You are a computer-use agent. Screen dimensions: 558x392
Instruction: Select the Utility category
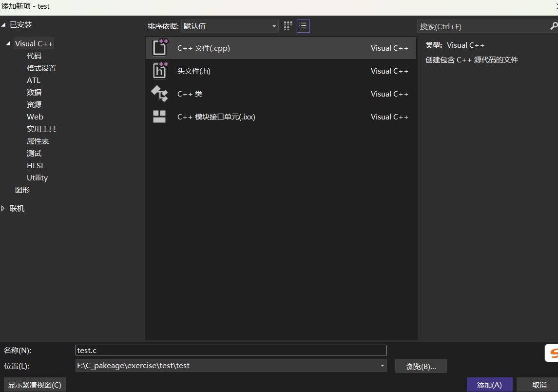click(37, 177)
